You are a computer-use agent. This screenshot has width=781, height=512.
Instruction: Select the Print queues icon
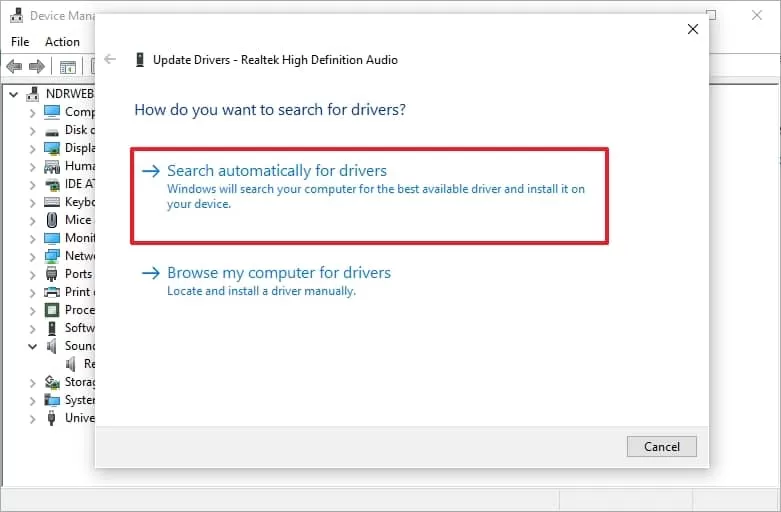[x=52, y=292]
